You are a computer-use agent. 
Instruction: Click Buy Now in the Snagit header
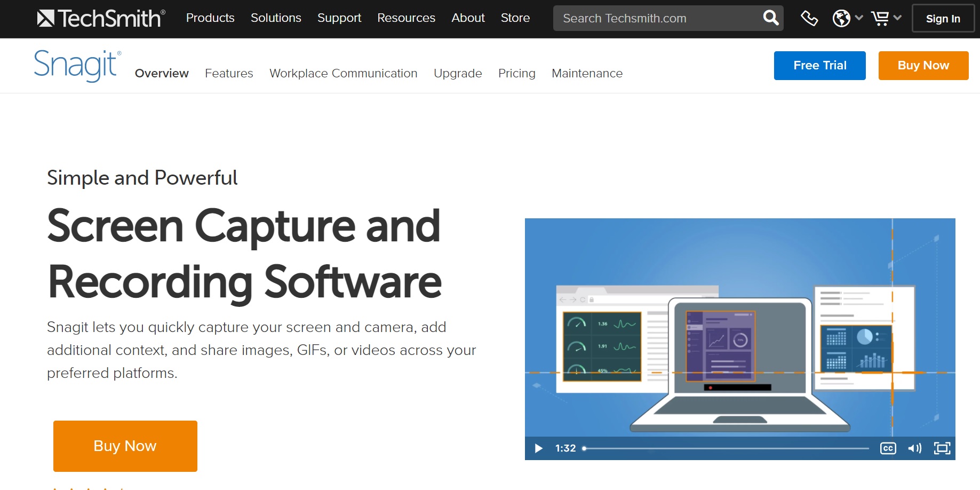coord(923,66)
